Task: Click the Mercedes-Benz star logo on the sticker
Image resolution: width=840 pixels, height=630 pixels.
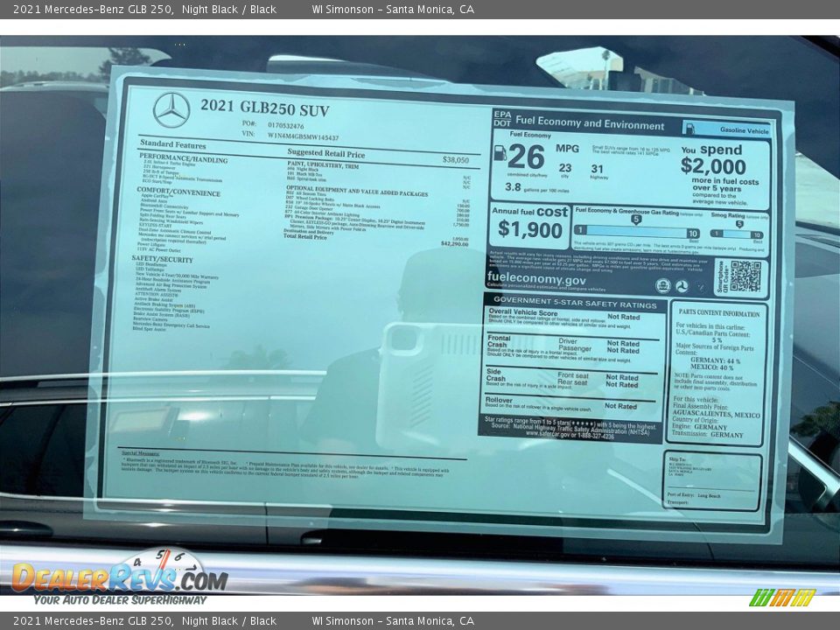Action: tap(171, 110)
